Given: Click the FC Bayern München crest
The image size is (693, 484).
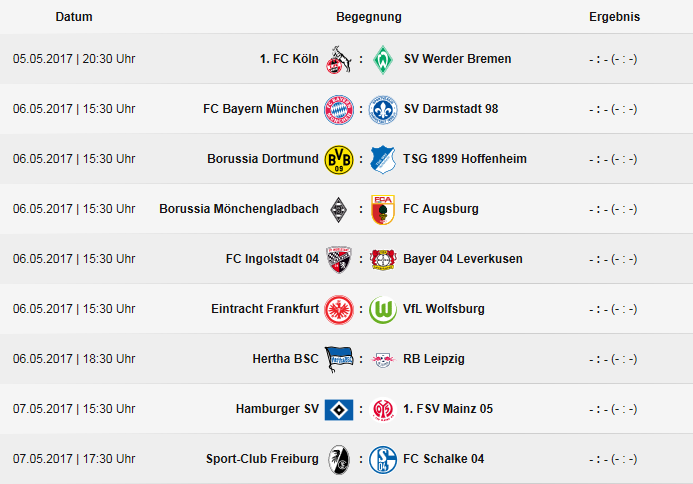Looking at the screenshot, I should point(339,109).
